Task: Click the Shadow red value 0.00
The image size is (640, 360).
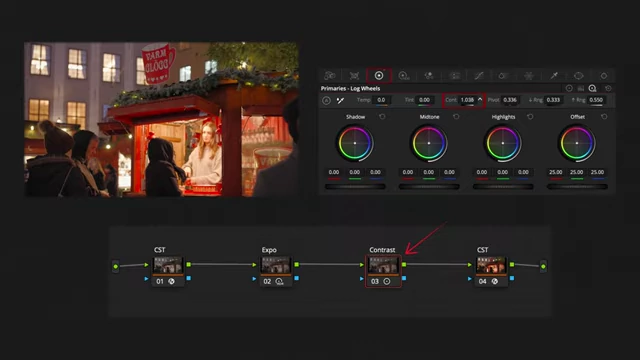Action: coord(334,172)
